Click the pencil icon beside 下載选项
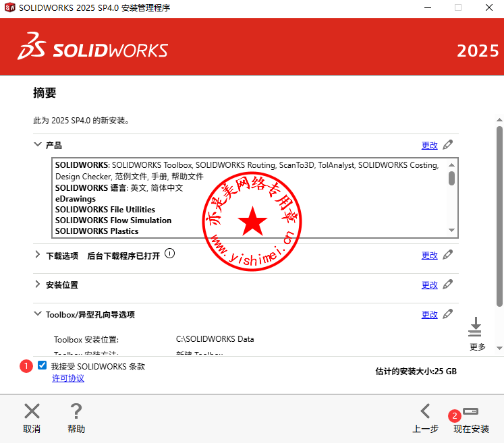The image size is (504, 443). coord(448,255)
